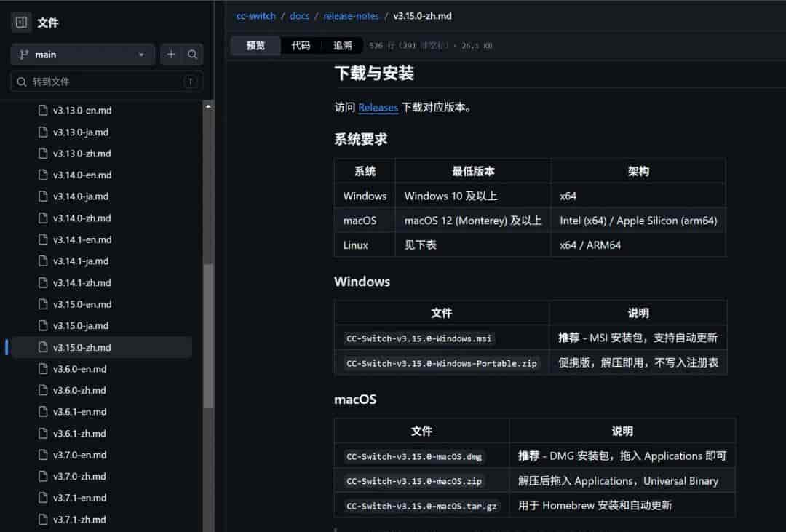Click the v3.15.0-zh.md breadcrumb filename
Viewport: 786px width, 532px height.
[x=422, y=16]
